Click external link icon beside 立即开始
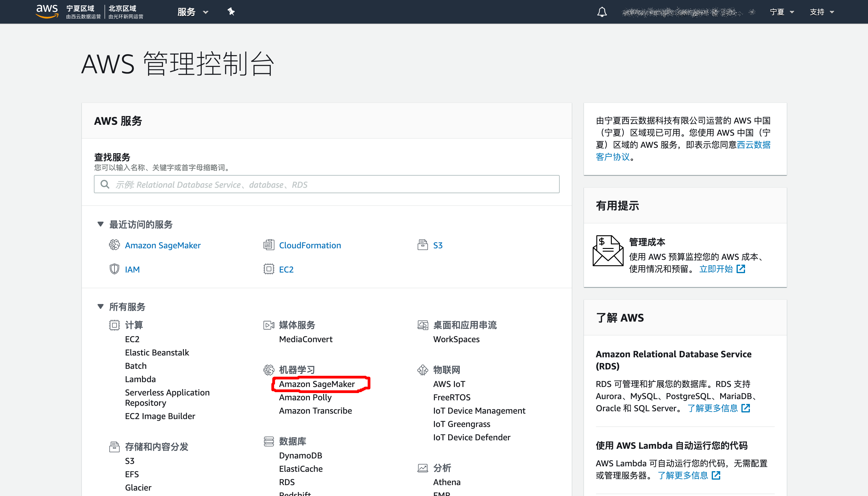Viewport: 868px width, 496px height. [741, 269]
